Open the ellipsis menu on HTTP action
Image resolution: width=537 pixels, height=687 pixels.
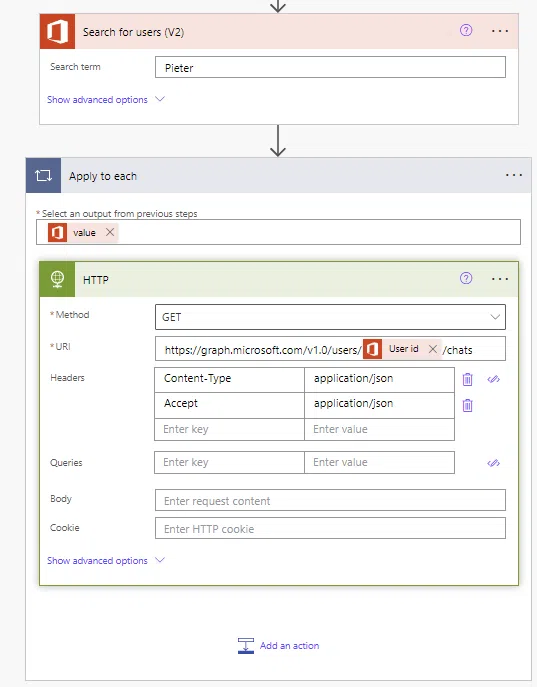pos(500,279)
